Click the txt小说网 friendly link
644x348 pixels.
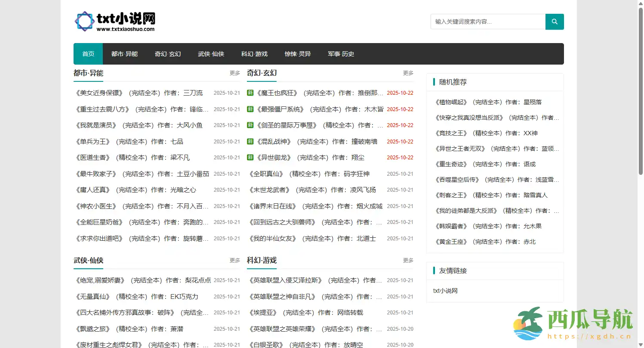445,291
